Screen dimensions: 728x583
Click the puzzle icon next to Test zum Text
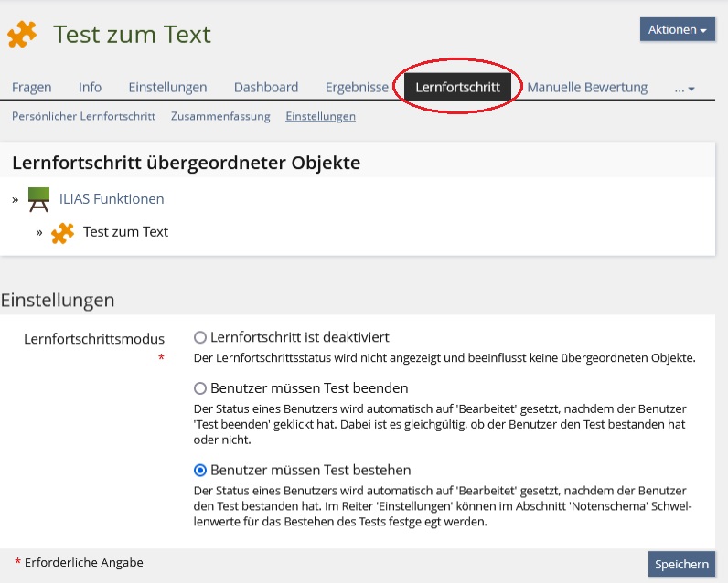tap(62, 232)
